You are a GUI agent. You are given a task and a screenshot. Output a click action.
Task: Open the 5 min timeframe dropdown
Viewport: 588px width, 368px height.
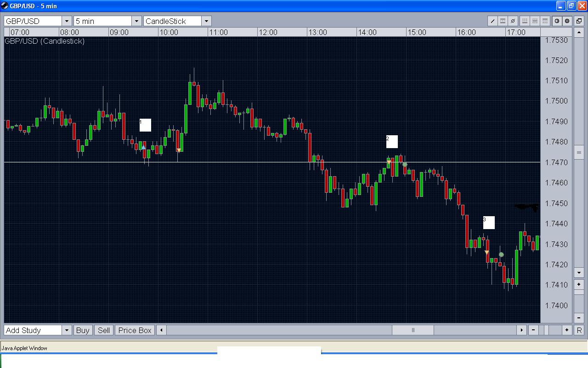(136, 21)
